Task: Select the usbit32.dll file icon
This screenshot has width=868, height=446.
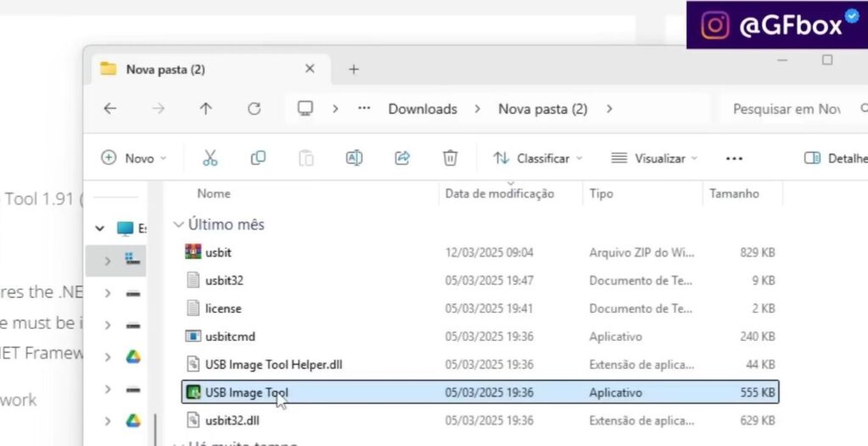Action: tap(192, 420)
